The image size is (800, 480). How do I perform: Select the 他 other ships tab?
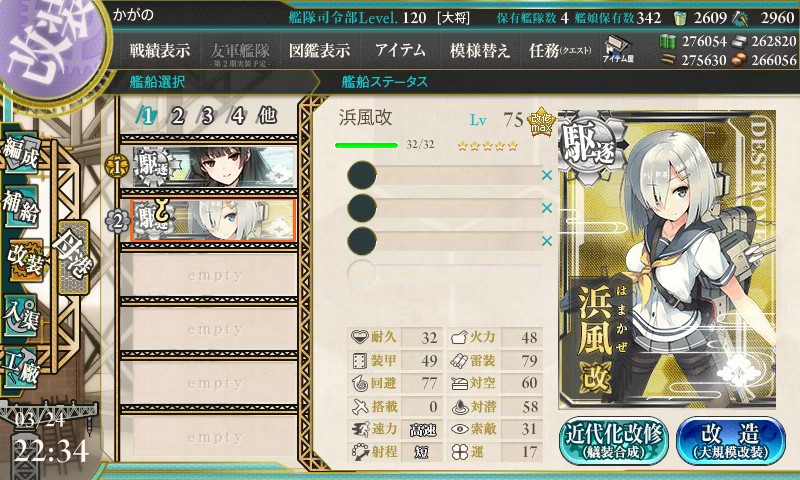click(x=267, y=116)
